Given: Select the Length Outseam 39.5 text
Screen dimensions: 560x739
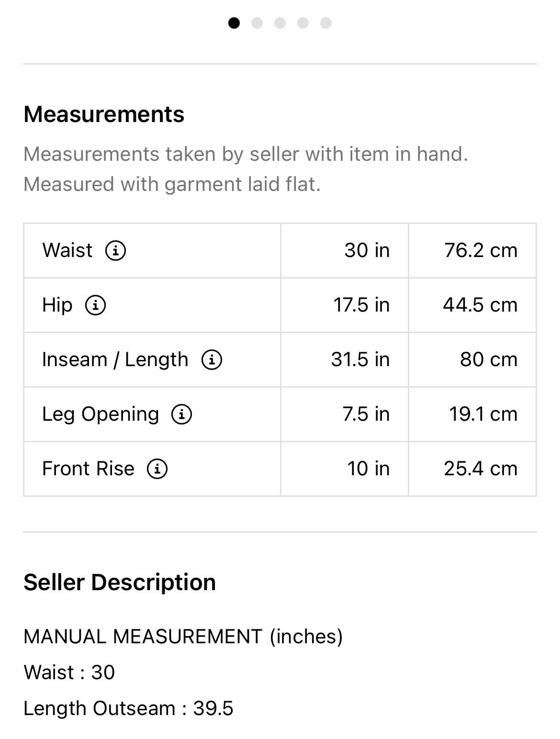Looking at the screenshot, I should tap(128, 708).
